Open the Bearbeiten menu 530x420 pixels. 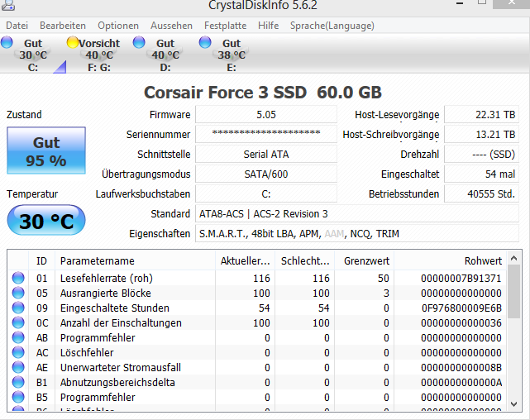coord(63,26)
